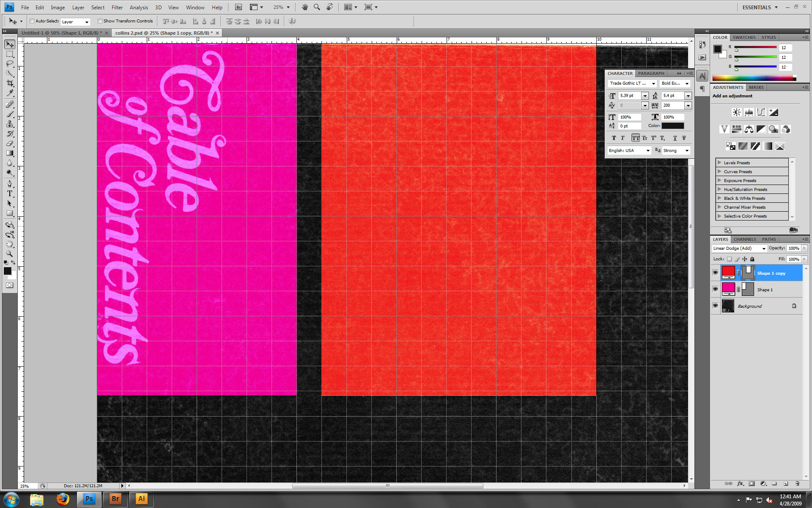Viewport: 812px width, 508px height.
Task: Click the font size input field
Action: (629, 96)
